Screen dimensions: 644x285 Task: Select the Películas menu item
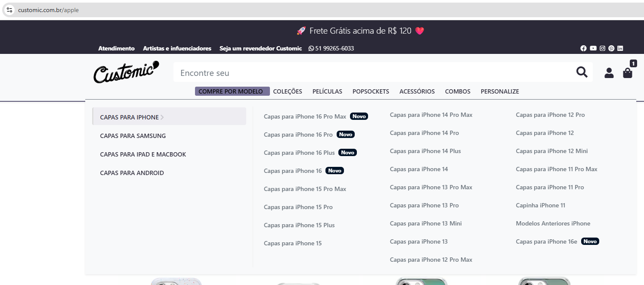327,91
